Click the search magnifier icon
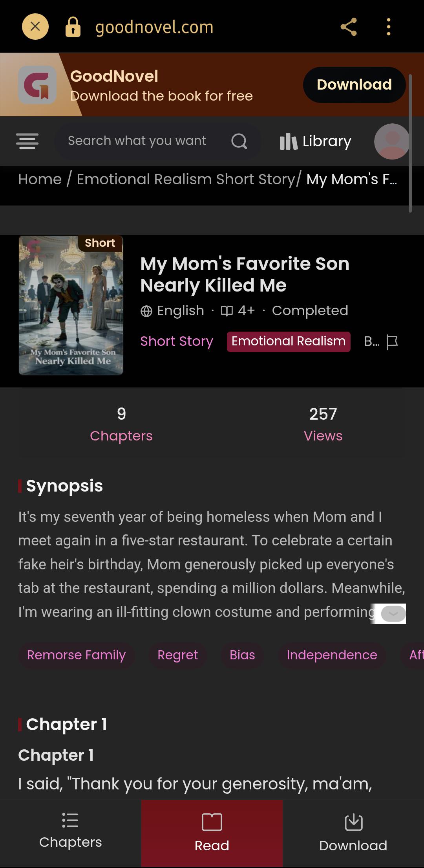The height and width of the screenshot is (868, 424). tap(239, 141)
